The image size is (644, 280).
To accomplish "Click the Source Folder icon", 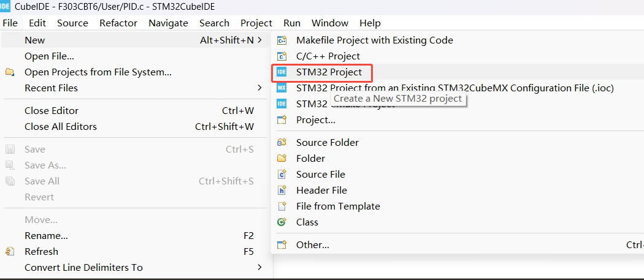I will pos(282,143).
